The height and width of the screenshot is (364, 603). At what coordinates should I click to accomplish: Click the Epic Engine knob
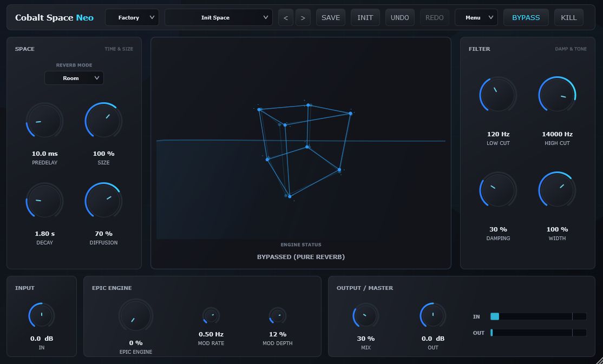[136, 315]
